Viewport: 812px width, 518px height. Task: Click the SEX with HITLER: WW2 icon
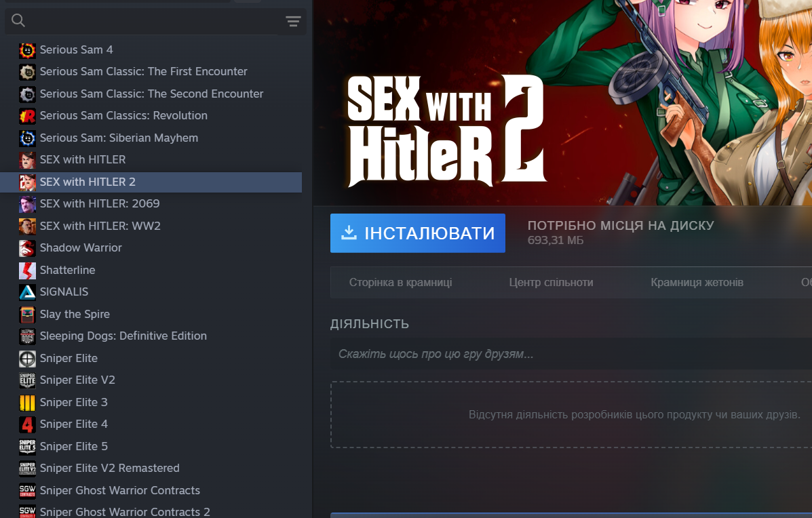(x=27, y=226)
